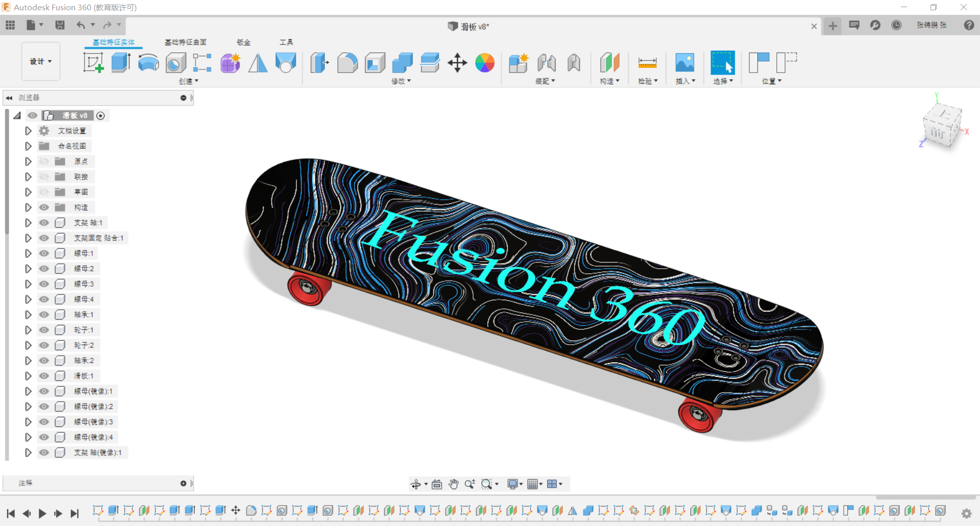Click the Save icon
Screen dimensions: 980x526
60,25
